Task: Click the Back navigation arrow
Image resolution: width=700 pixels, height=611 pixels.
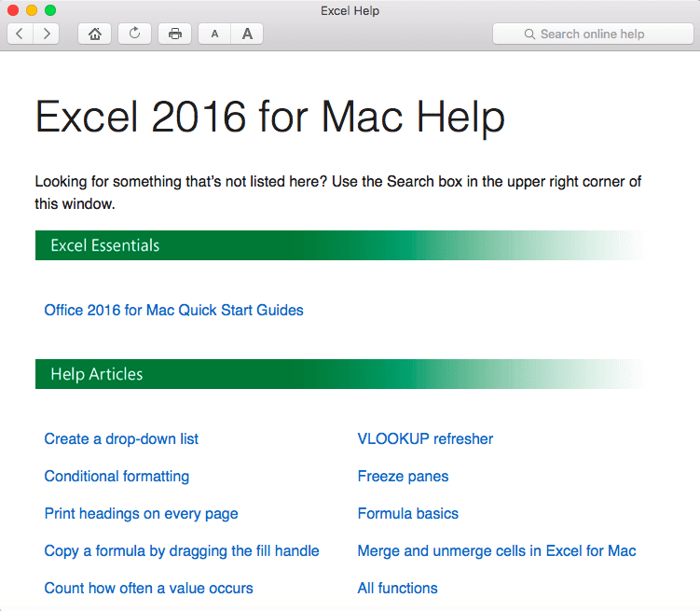Action: coord(21,34)
